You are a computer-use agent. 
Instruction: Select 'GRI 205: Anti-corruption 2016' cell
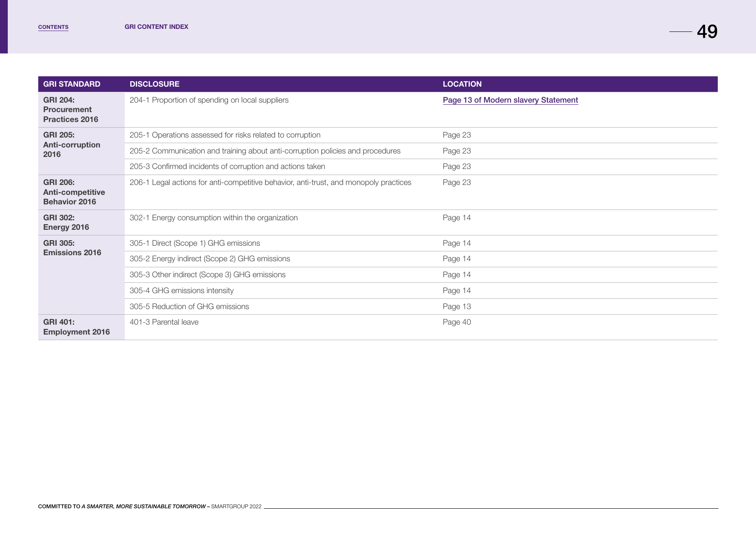click(81, 151)
